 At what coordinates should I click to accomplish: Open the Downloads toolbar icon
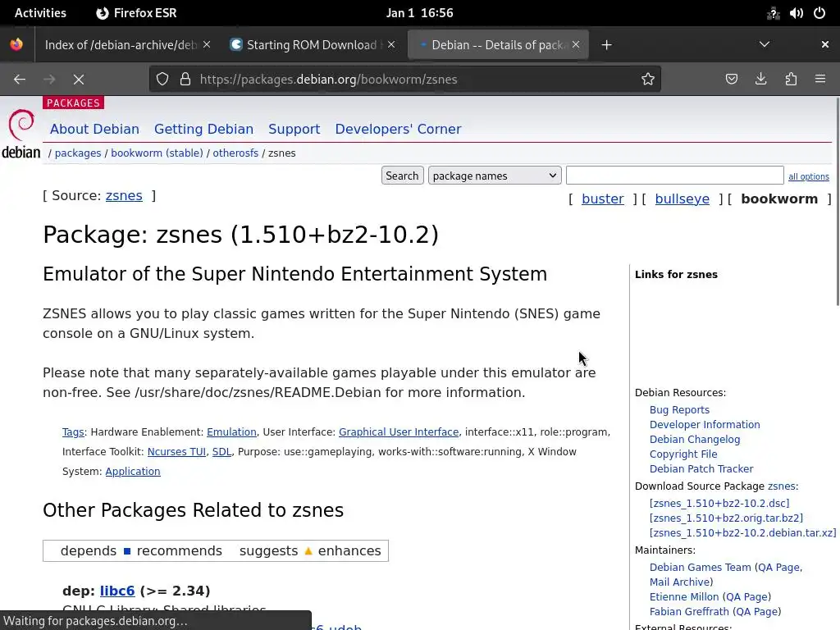point(760,80)
